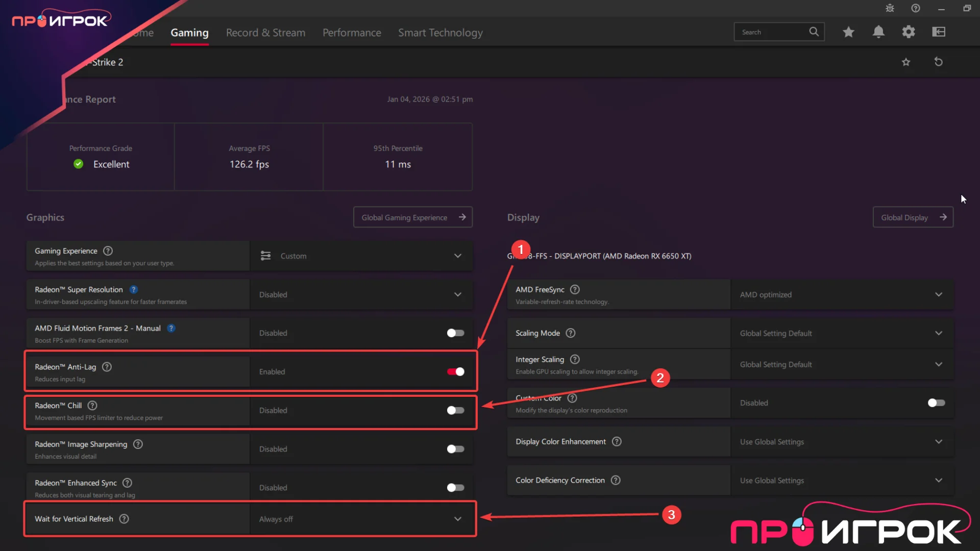Click the AMD FreeSync help icon
The height and width of the screenshot is (551, 980).
[x=575, y=289]
